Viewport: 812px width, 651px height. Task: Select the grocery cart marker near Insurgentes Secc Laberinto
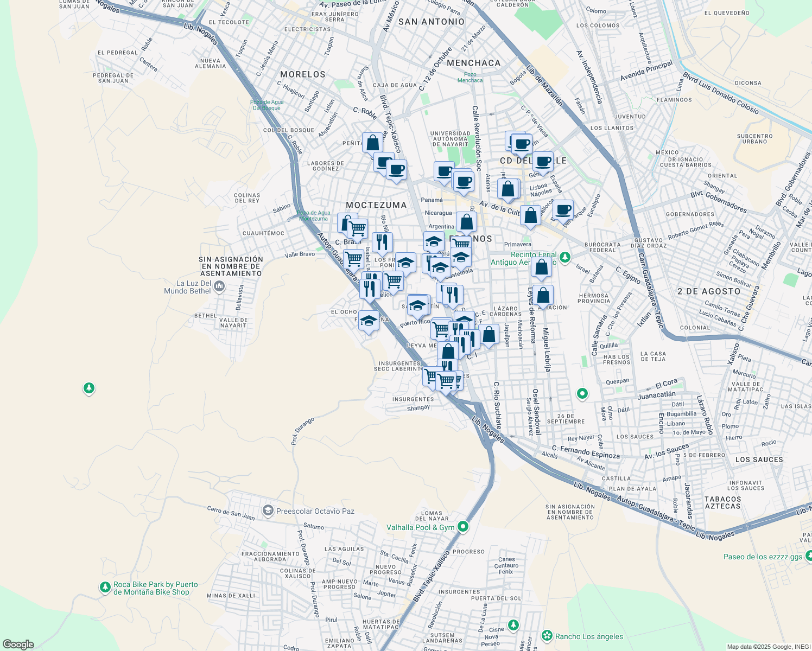tap(430, 376)
